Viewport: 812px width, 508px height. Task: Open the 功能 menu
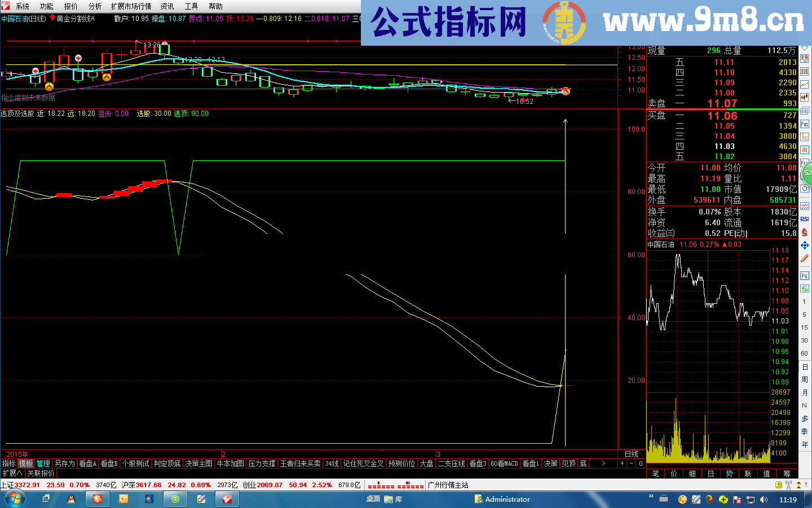47,6
